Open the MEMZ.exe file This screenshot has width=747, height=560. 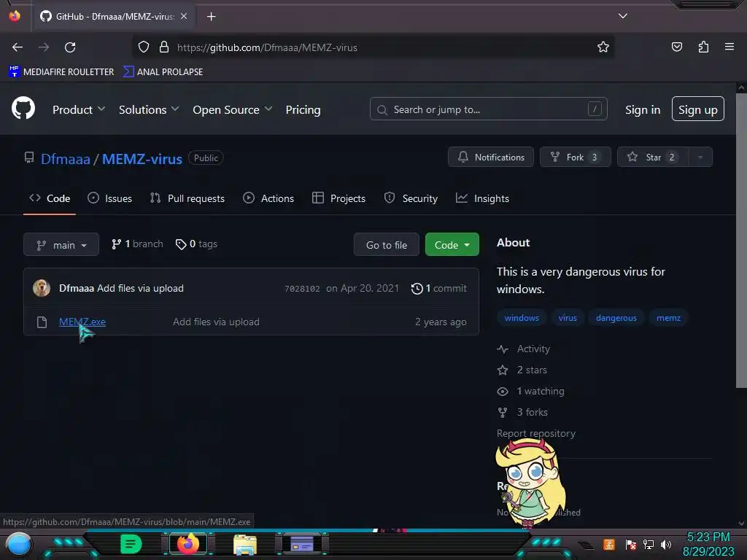click(x=82, y=322)
